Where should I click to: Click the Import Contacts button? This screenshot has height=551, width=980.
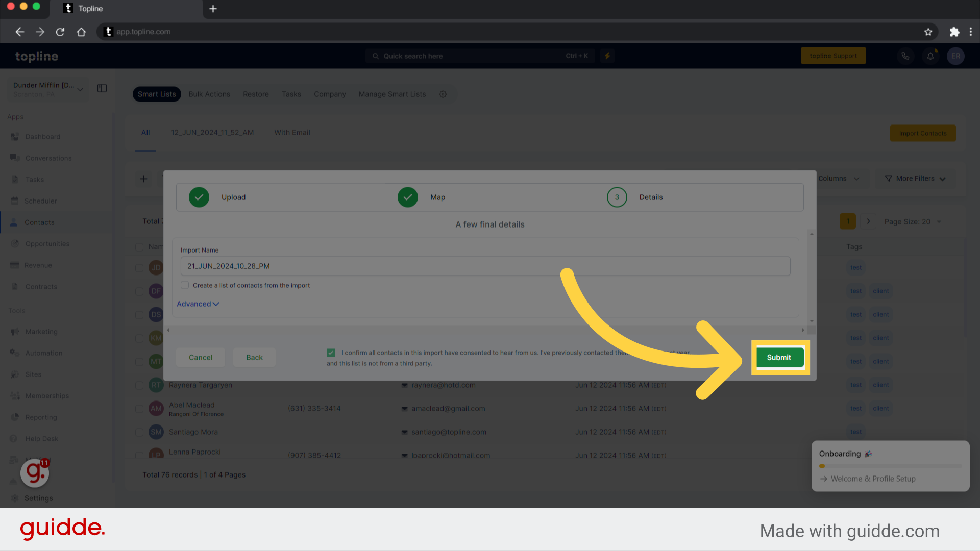pyautogui.click(x=923, y=133)
